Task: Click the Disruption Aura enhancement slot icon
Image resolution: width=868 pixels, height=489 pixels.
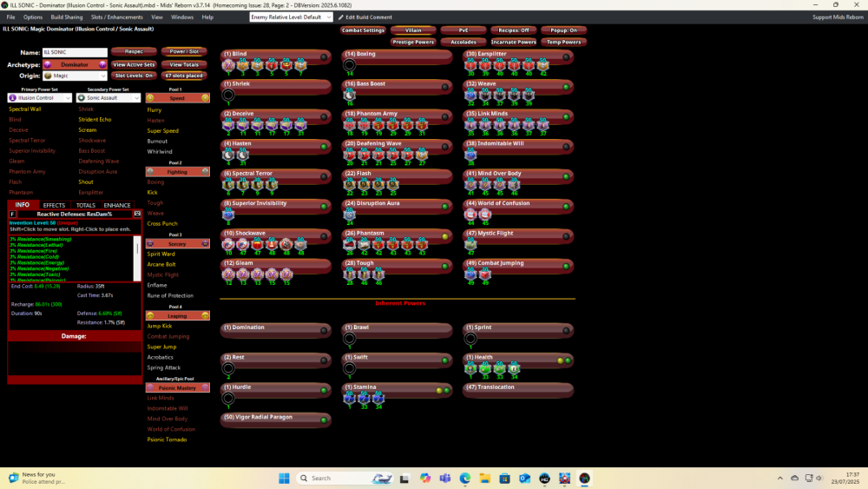Action: [x=350, y=214]
